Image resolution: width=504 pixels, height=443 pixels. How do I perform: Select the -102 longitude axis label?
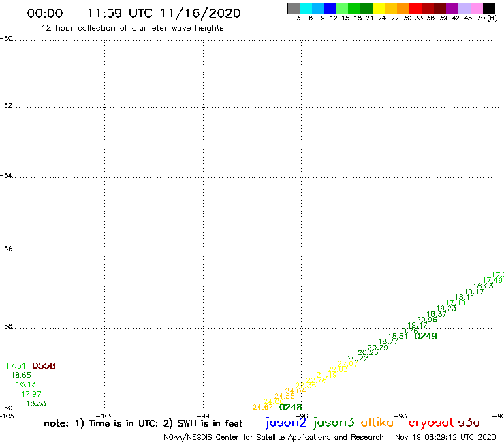[x=104, y=416]
